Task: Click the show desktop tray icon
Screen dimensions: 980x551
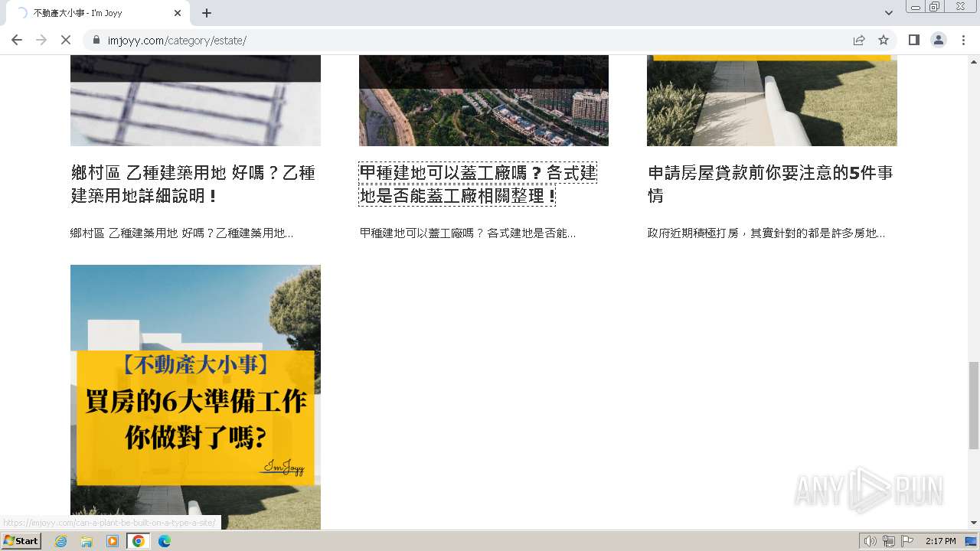Action: (972, 541)
